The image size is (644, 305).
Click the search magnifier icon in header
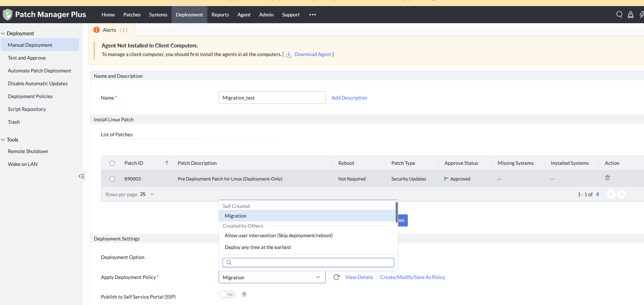pyautogui.click(x=619, y=15)
